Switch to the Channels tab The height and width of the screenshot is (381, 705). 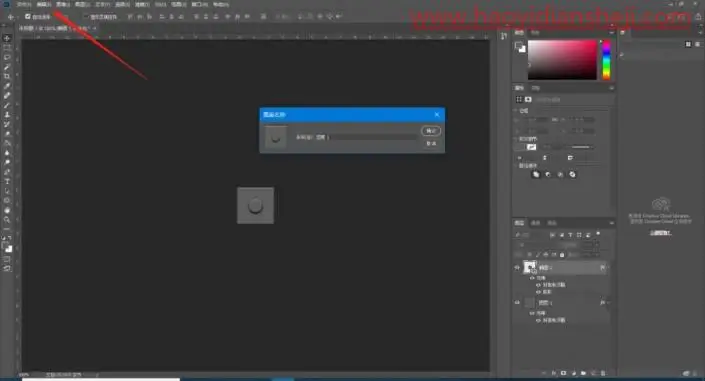pyautogui.click(x=535, y=223)
